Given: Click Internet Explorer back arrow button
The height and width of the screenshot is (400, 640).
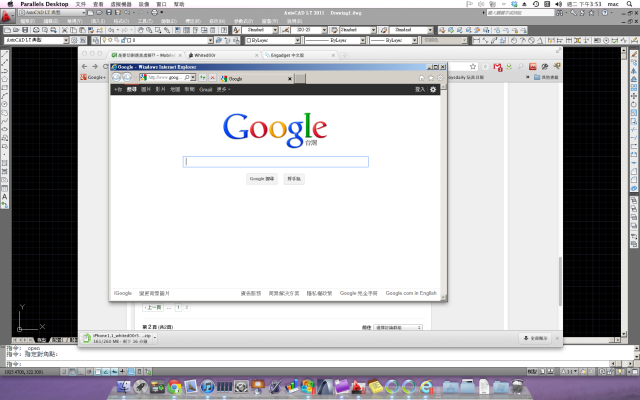Looking at the screenshot, I should 116,78.
